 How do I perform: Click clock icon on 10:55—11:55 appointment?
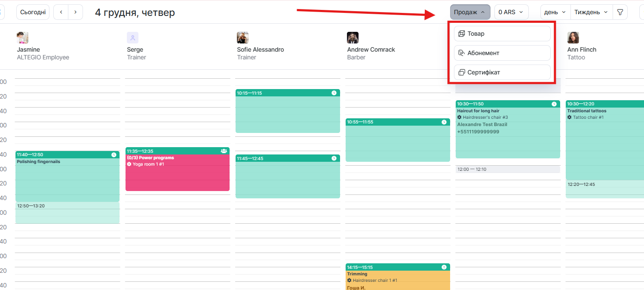pyautogui.click(x=444, y=122)
